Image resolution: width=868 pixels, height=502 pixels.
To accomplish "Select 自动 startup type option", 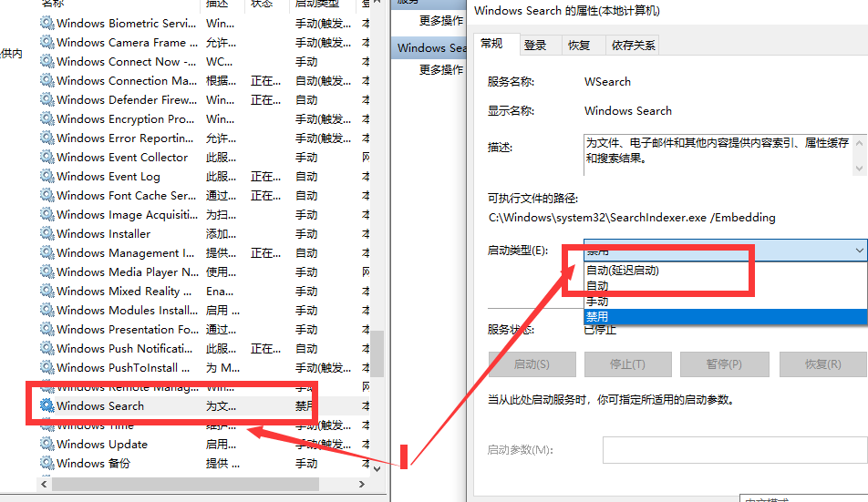I will (x=597, y=286).
